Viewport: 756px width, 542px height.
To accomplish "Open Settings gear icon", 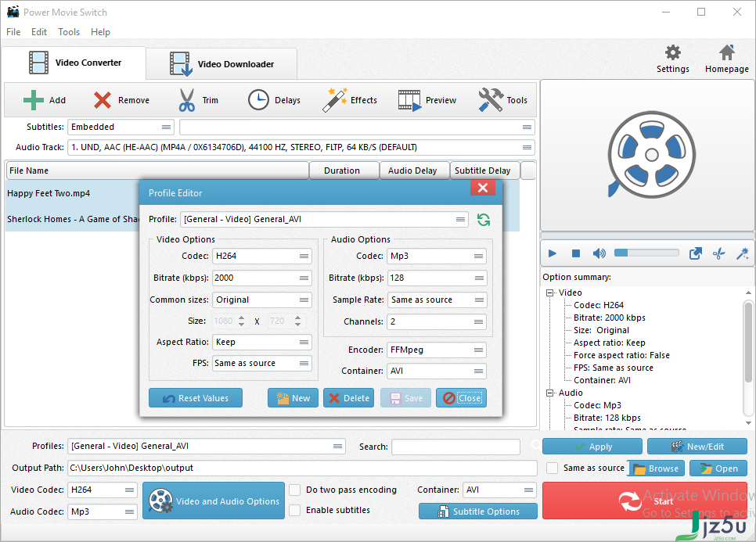I will tap(672, 59).
